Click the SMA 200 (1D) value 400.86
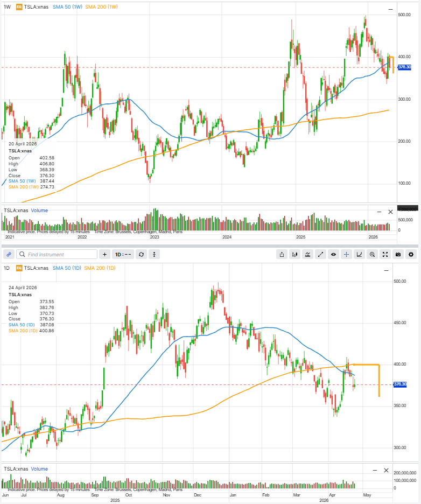The height and width of the screenshot is (504, 421). pyautogui.click(x=47, y=331)
